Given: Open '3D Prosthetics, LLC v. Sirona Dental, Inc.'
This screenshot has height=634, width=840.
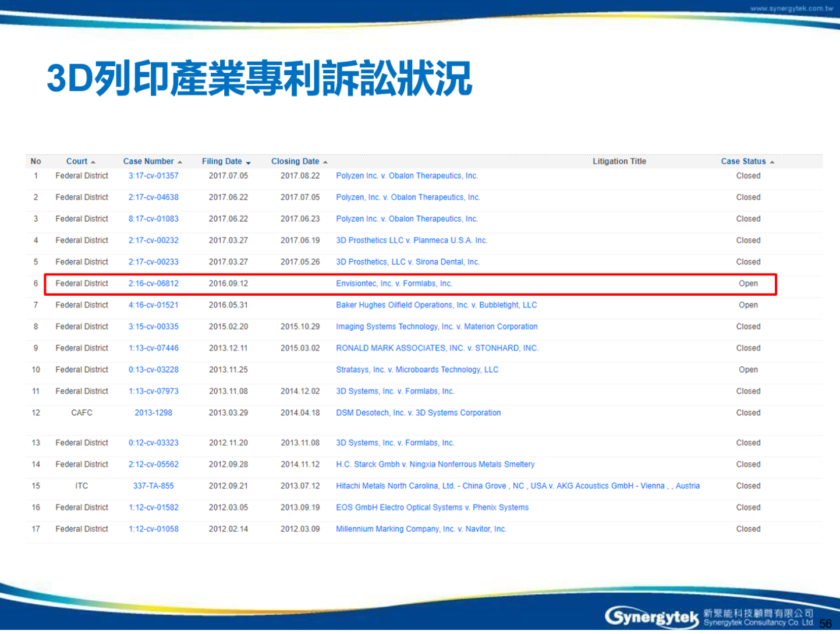Looking at the screenshot, I should pyautogui.click(x=408, y=262).
